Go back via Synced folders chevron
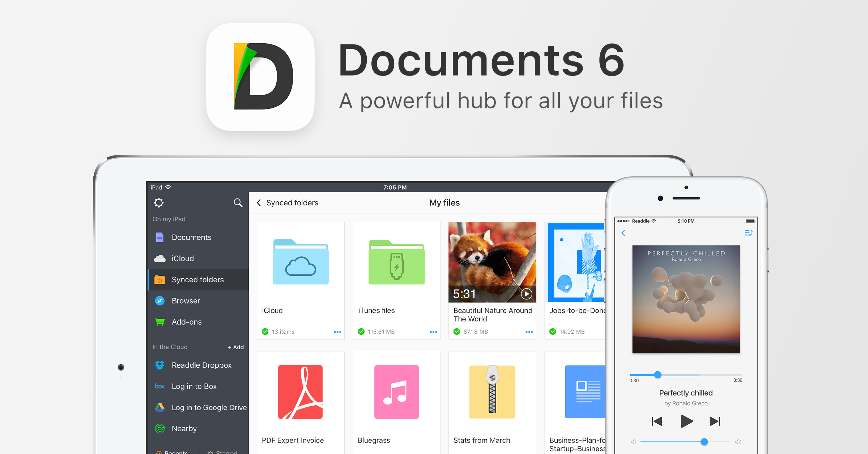Image resolution: width=868 pixels, height=454 pixels. tap(259, 203)
